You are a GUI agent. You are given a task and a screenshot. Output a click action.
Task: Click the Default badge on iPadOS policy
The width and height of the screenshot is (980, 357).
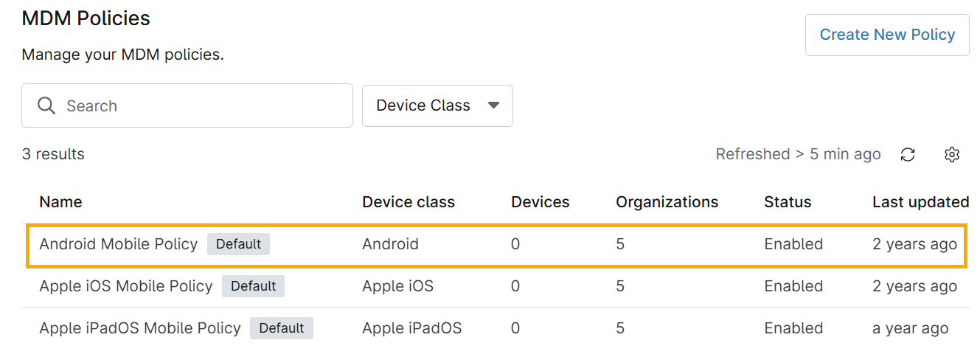[x=282, y=328]
